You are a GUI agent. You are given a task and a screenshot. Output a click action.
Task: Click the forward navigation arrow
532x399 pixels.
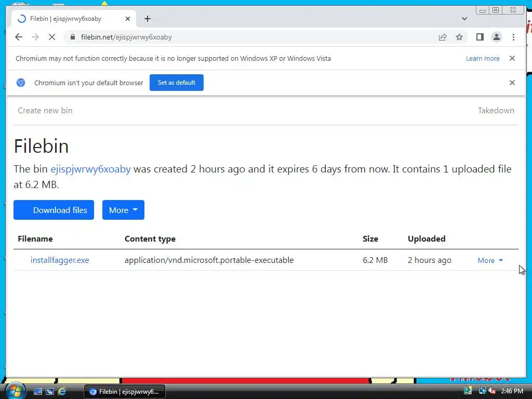click(x=35, y=37)
